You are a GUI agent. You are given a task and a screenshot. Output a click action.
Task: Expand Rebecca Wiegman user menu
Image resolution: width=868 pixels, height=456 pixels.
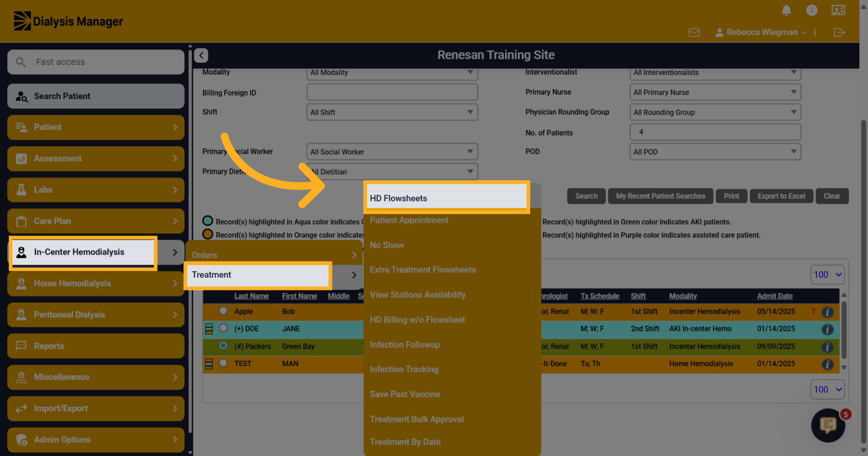pyautogui.click(x=761, y=33)
